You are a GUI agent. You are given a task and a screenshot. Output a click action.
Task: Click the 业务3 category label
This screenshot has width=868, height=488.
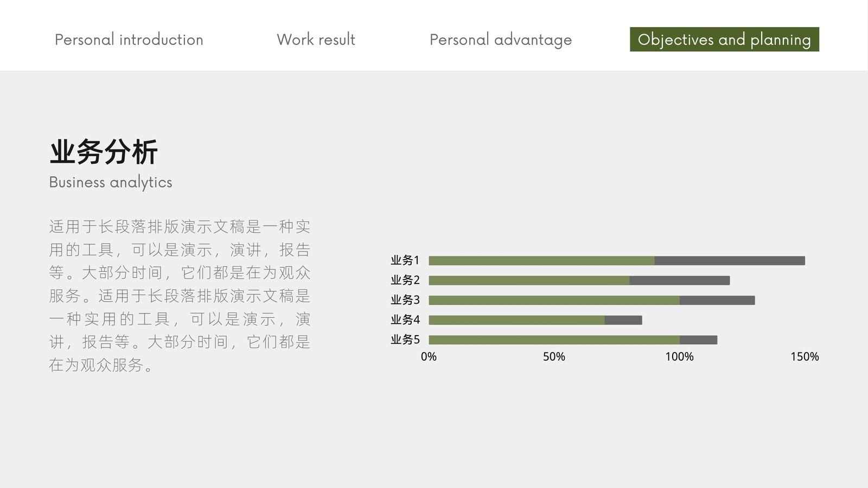click(x=405, y=300)
